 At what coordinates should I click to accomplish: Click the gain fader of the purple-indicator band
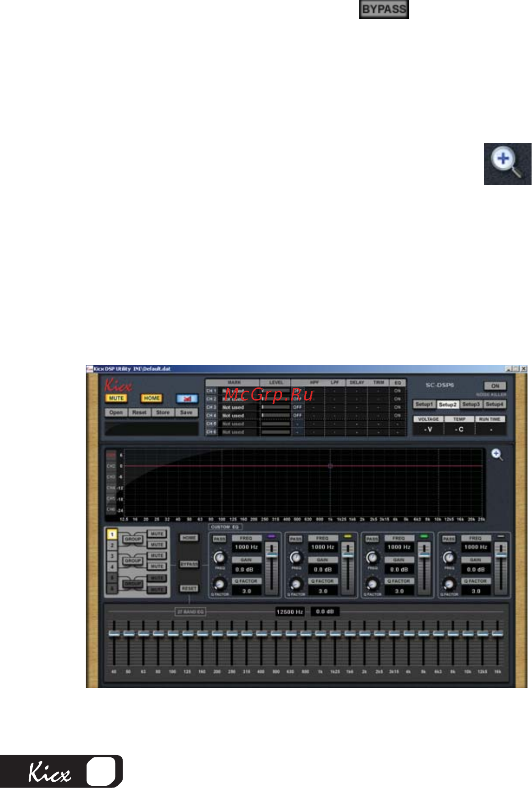click(x=271, y=556)
